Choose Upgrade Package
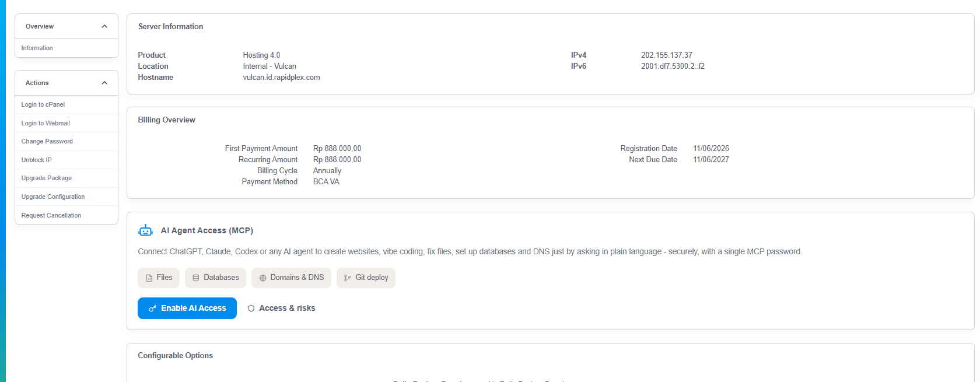 click(66, 178)
